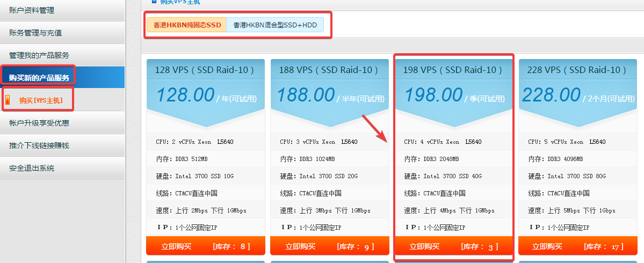Buy the 198 VPS plan with 立即购买

click(424, 247)
